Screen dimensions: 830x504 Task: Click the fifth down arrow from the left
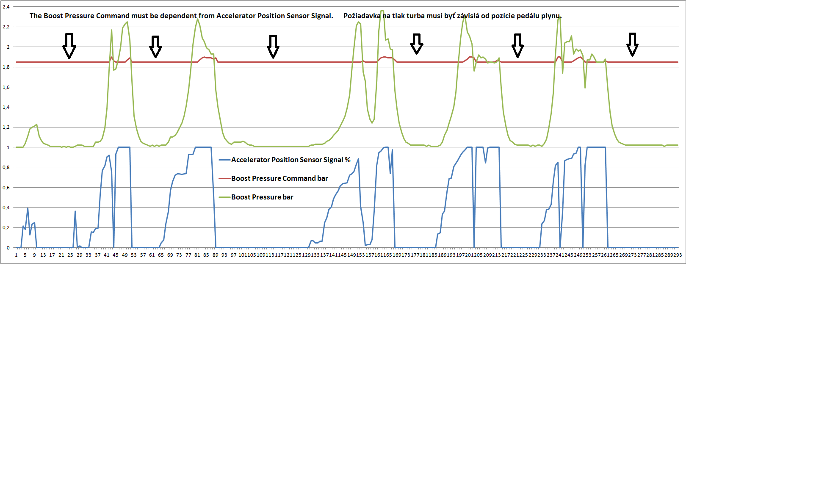[x=517, y=45]
